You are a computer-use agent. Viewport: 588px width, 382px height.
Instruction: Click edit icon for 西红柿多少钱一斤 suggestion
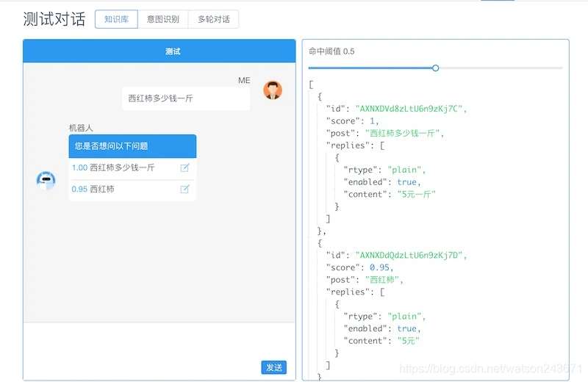point(185,167)
